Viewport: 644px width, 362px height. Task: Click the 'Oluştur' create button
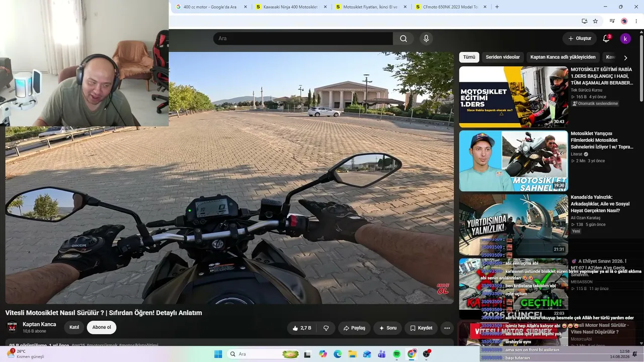580,39
